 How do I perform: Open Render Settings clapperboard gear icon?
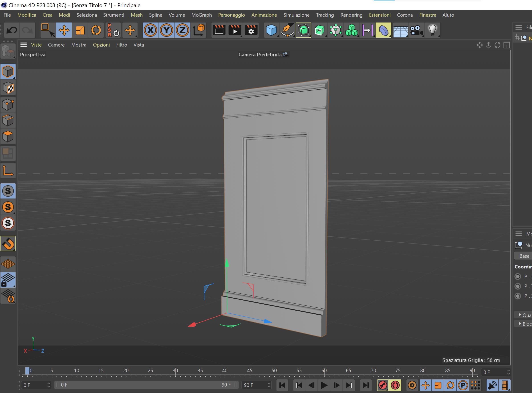coord(251,30)
